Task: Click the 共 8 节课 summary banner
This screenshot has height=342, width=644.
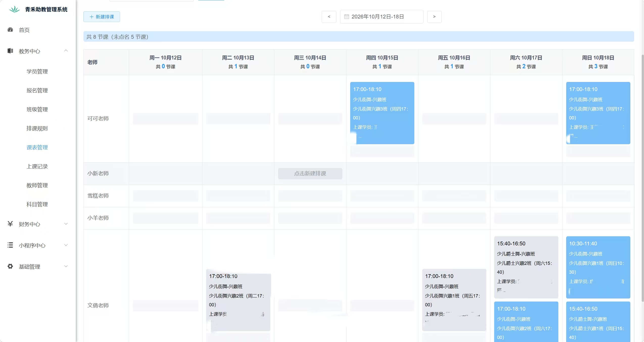Action: pos(359,37)
